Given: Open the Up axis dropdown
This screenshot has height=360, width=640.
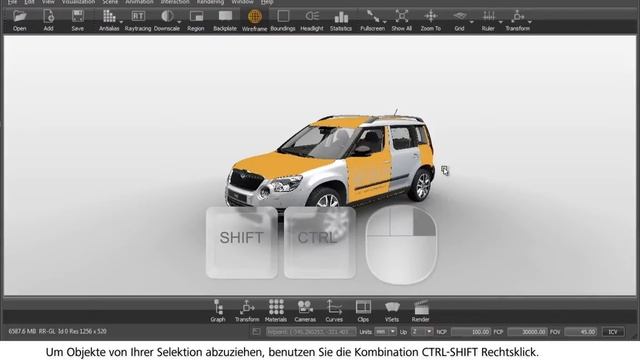Looking at the screenshot, I should [x=422, y=332].
